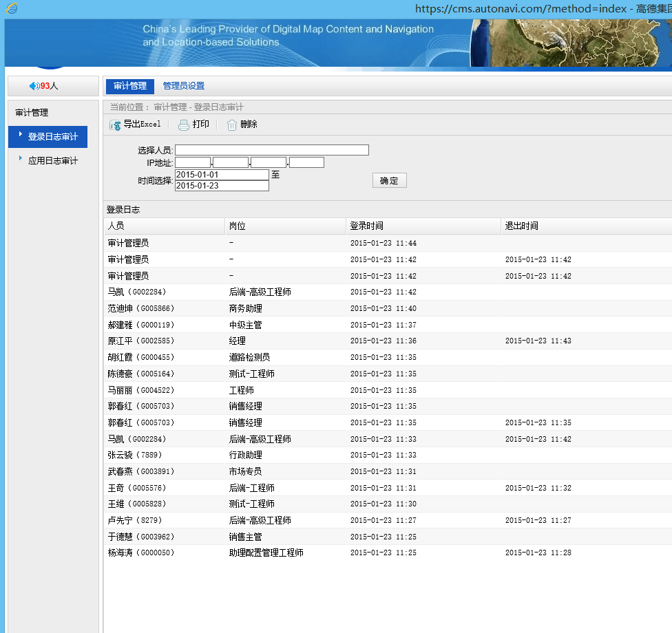This screenshot has width=672, height=633.
Task: Select the row 胡红霞（G000455）
Action: 388,357
